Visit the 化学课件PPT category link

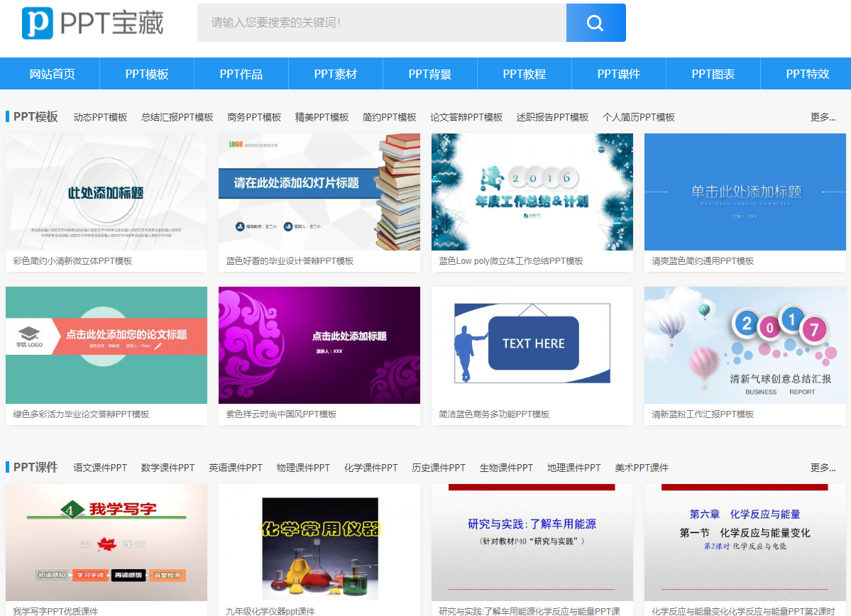[x=371, y=468]
